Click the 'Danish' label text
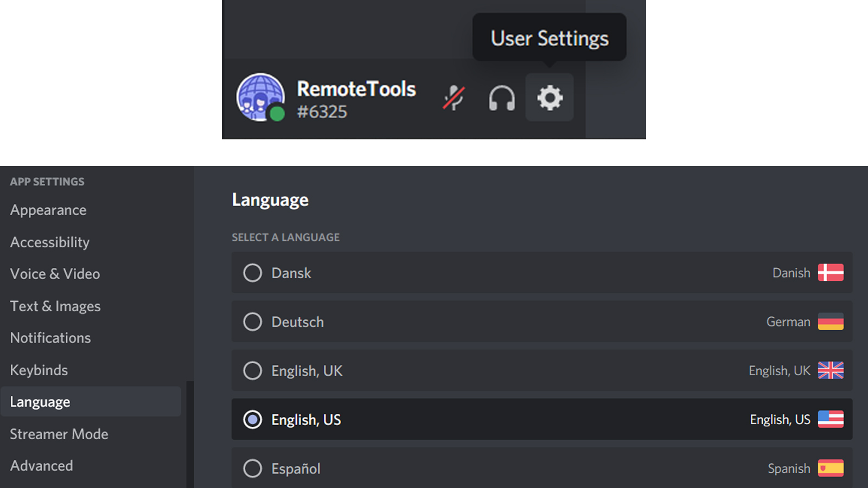Image resolution: width=868 pixels, height=488 pixels. pos(791,273)
